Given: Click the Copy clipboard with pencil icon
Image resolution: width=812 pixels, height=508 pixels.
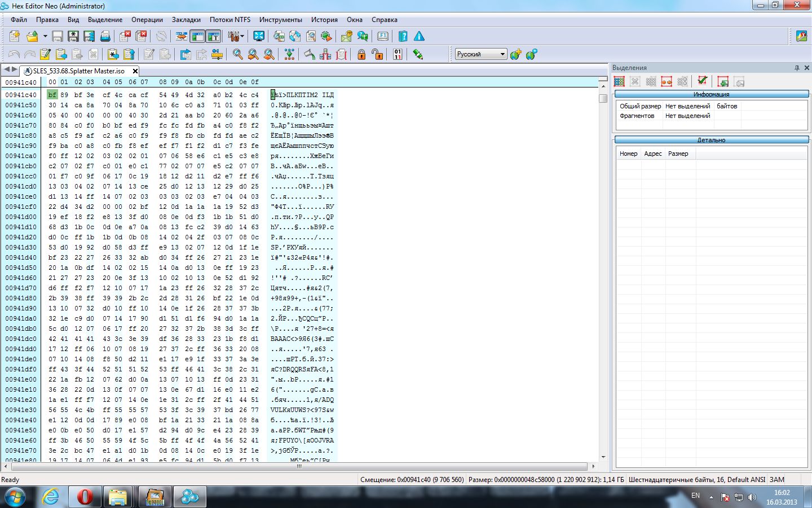Looking at the screenshot, I should click(x=45, y=54).
